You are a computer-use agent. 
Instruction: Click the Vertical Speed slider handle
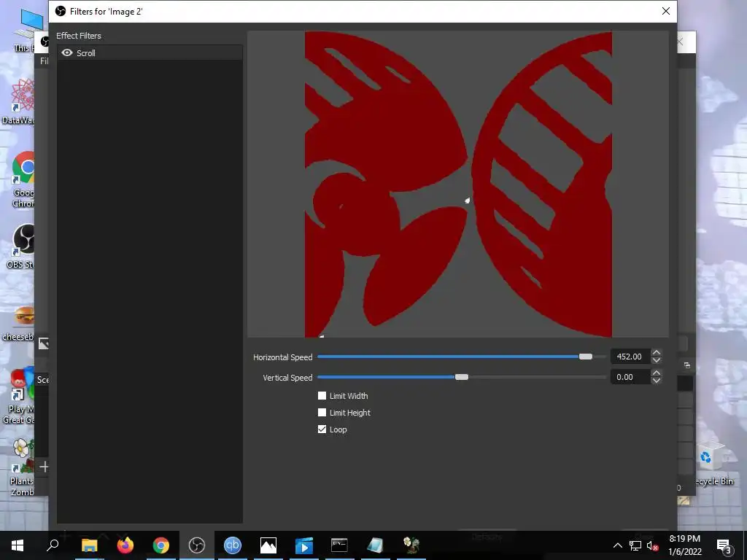pos(462,377)
